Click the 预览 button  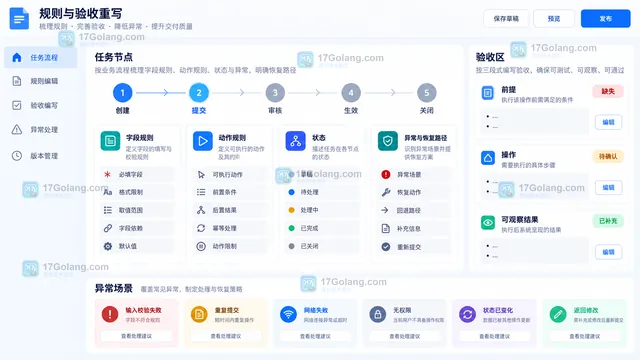pos(554,18)
